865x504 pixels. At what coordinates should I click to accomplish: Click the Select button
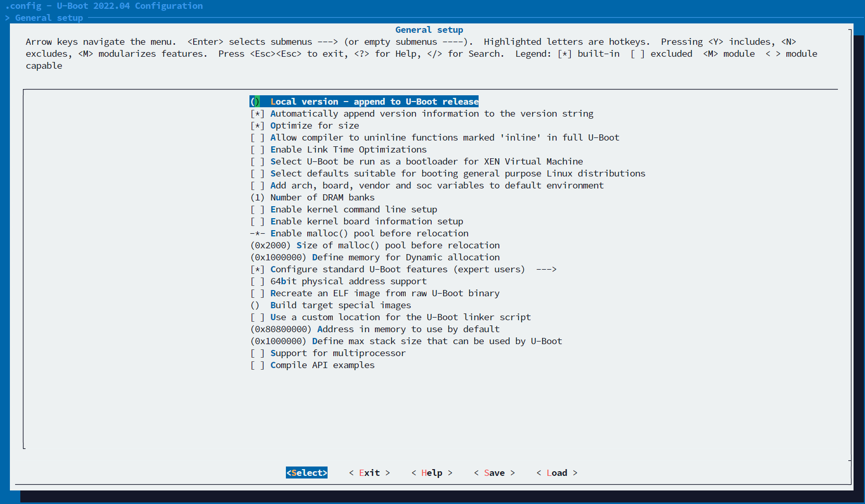pyautogui.click(x=307, y=473)
